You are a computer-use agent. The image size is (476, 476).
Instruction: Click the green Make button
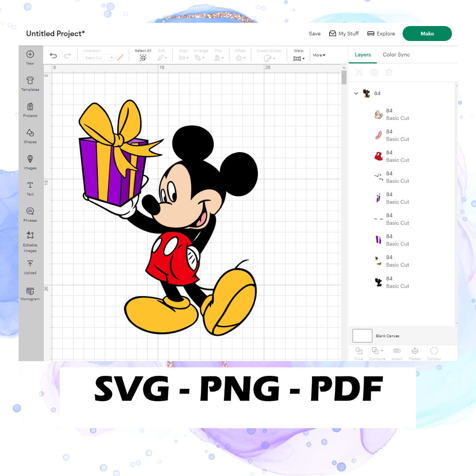(427, 33)
